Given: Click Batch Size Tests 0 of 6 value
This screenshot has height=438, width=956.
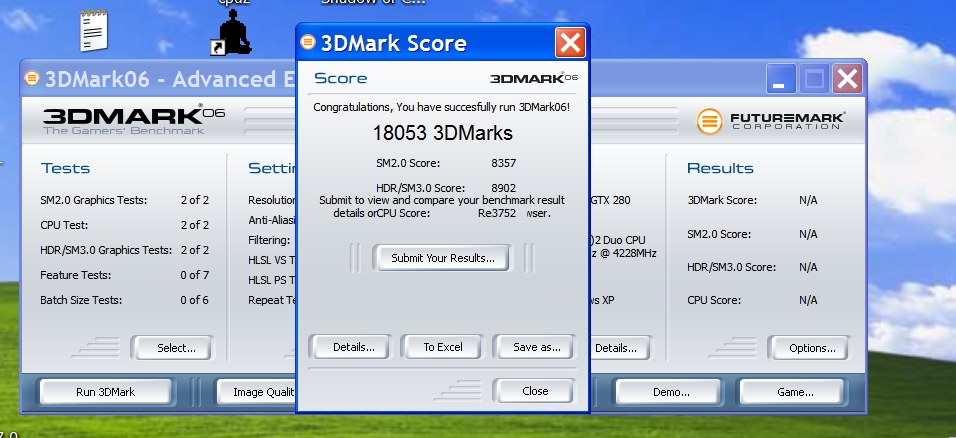Looking at the screenshot, I should [x=194, y=300].
